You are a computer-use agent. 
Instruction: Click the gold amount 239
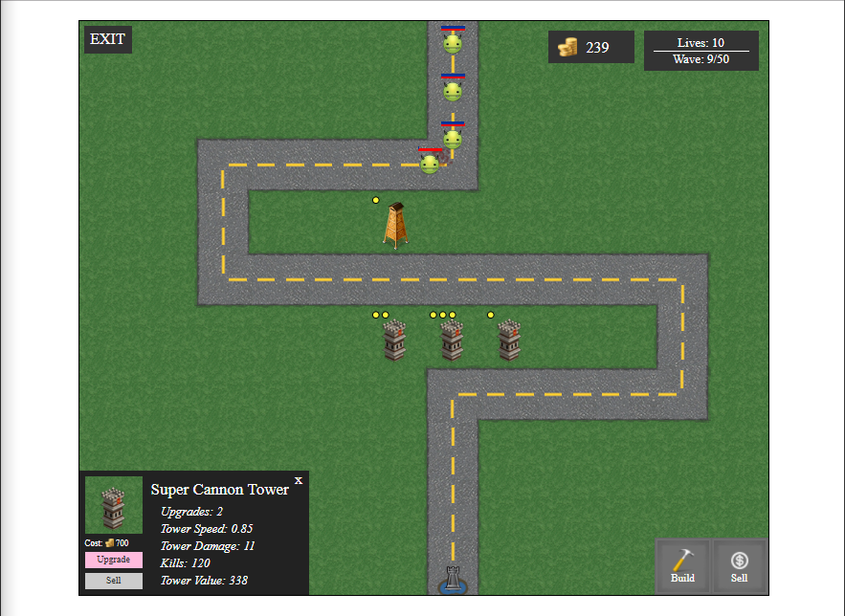[597, 47]
